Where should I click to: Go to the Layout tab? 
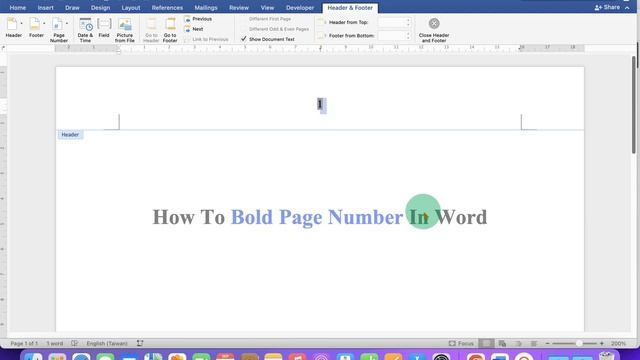(131, 8)
